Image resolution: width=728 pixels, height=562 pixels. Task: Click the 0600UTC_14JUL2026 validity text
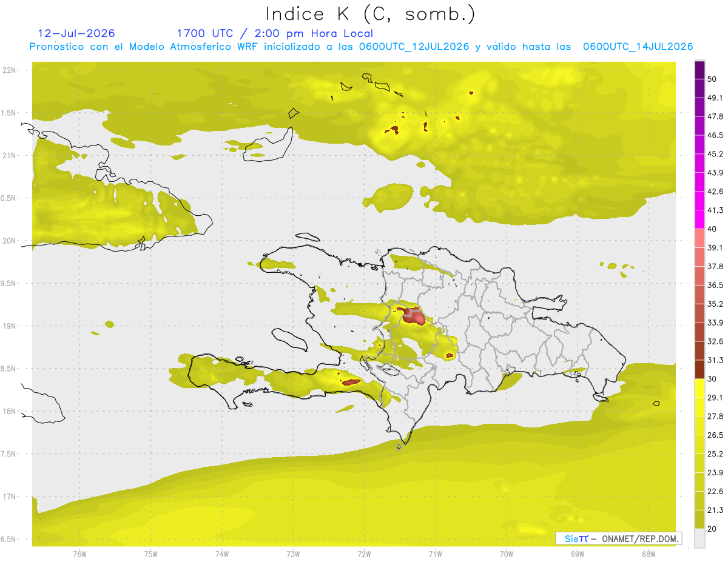point(638,47)
